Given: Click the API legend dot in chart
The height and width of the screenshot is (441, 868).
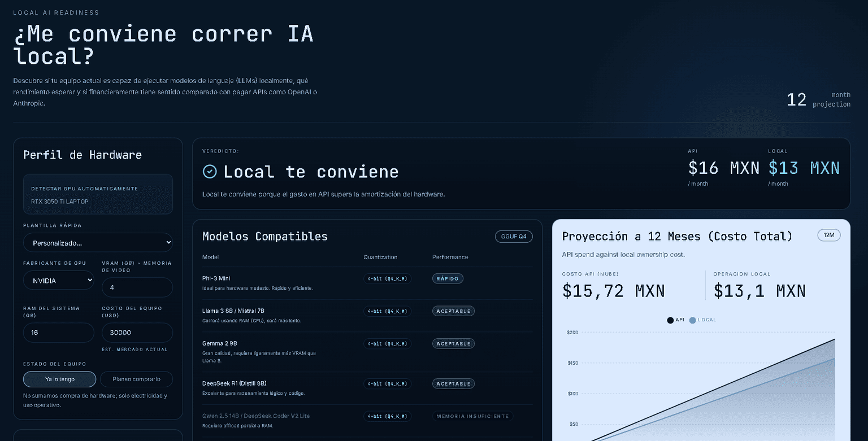Looking at the screenshot, I should pyautogui.click(x=670, y=320).
